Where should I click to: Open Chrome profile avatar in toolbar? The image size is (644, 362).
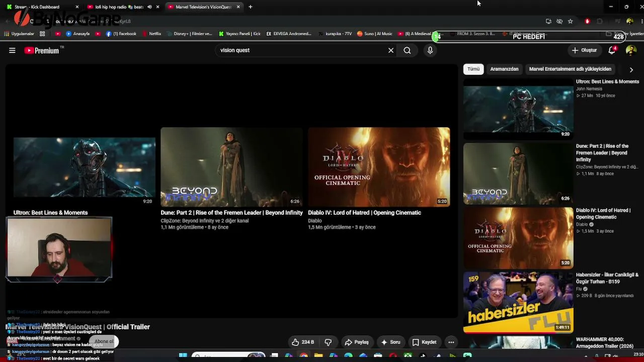click(630, 21)
